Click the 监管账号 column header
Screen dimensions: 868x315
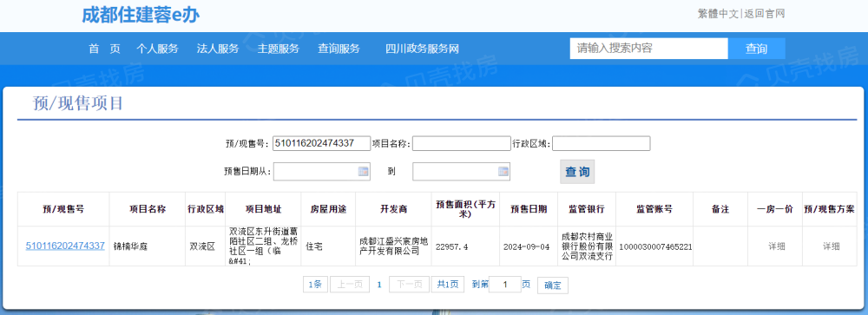tap(654, 209)
